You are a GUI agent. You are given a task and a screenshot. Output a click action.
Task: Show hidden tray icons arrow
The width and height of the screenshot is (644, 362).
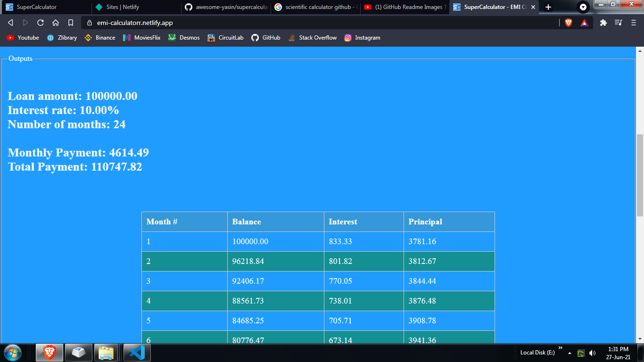pos(570,353)
